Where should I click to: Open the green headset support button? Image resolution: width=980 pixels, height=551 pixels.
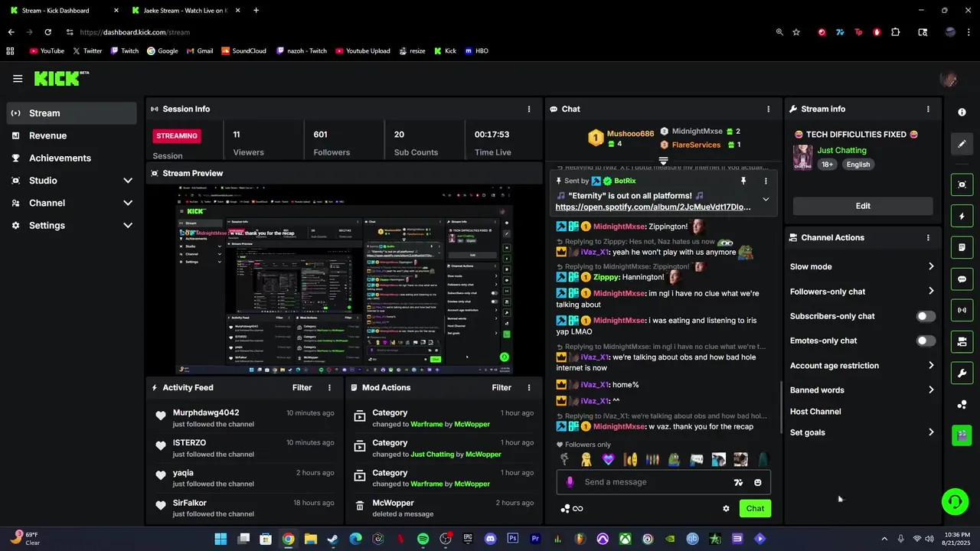coord(955,502)
